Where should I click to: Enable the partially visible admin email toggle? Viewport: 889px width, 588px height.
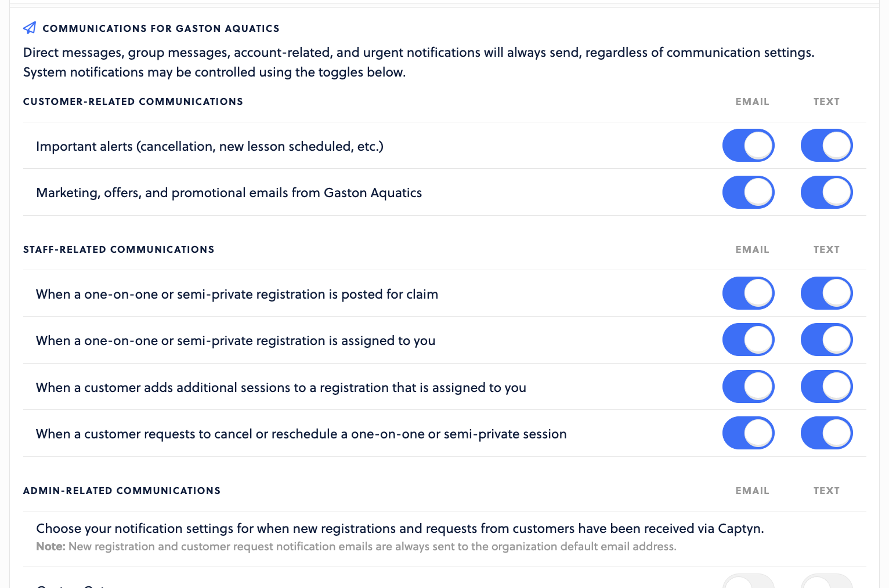(x=748, y=581)
